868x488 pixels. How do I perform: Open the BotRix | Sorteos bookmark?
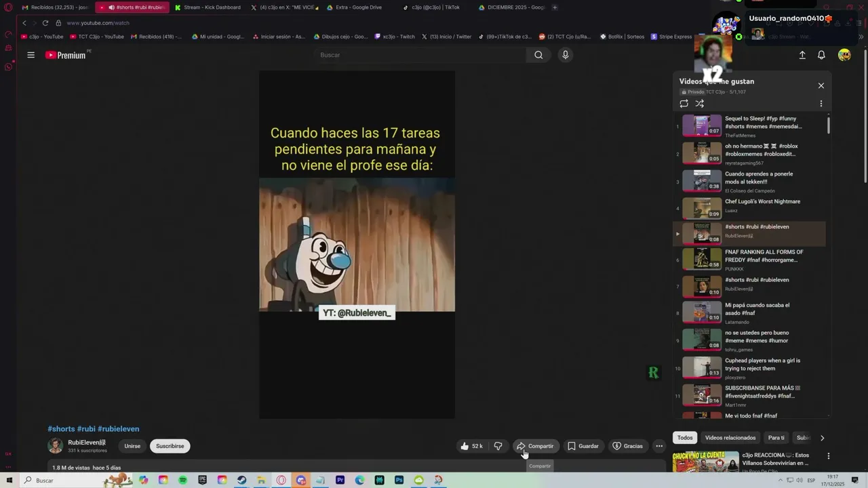pyautogui.click(x=623, y=37)
